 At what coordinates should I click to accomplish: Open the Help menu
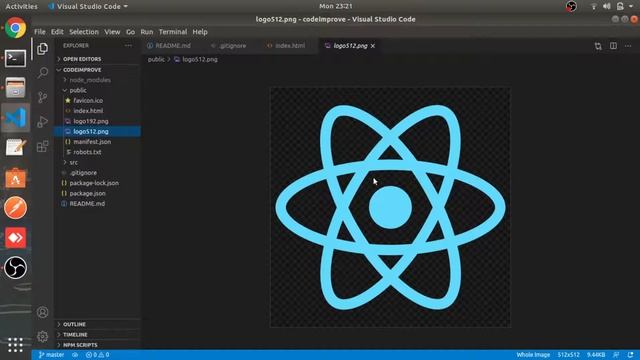pyautogui.click(x=200, y=32)
